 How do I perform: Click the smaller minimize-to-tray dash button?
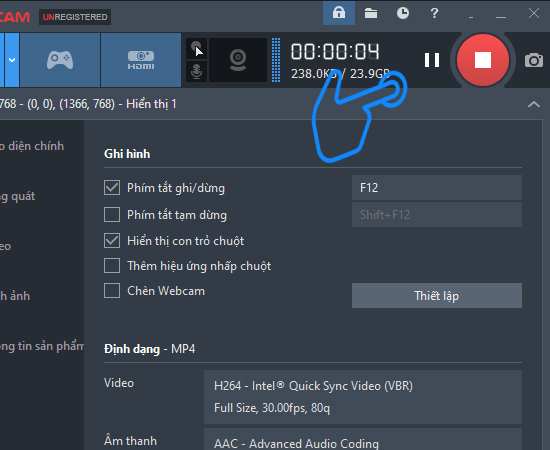(x=471, y=17)
